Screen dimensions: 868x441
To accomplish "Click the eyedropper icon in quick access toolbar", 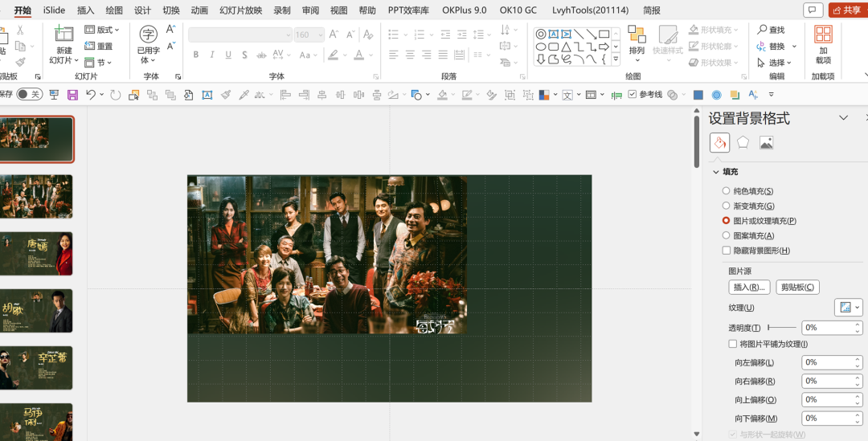I will tap(244, 95).
